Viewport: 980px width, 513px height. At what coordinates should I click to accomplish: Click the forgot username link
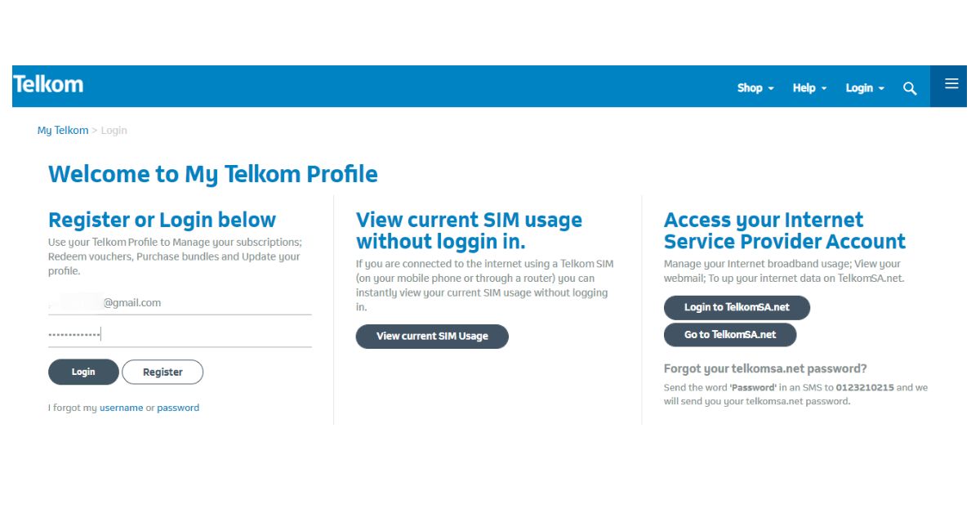[x=121, y=407]
